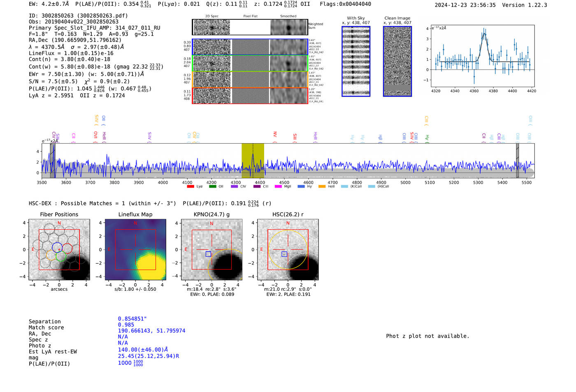
Task: Click the hatched gray band near 3540Å
Action: [53, 160]
